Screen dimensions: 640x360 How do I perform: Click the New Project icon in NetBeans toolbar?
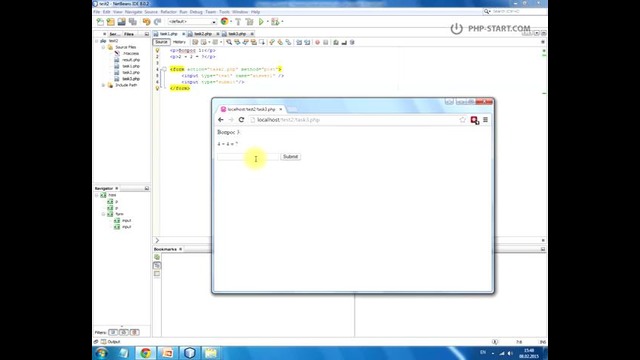tap(111, 22)
